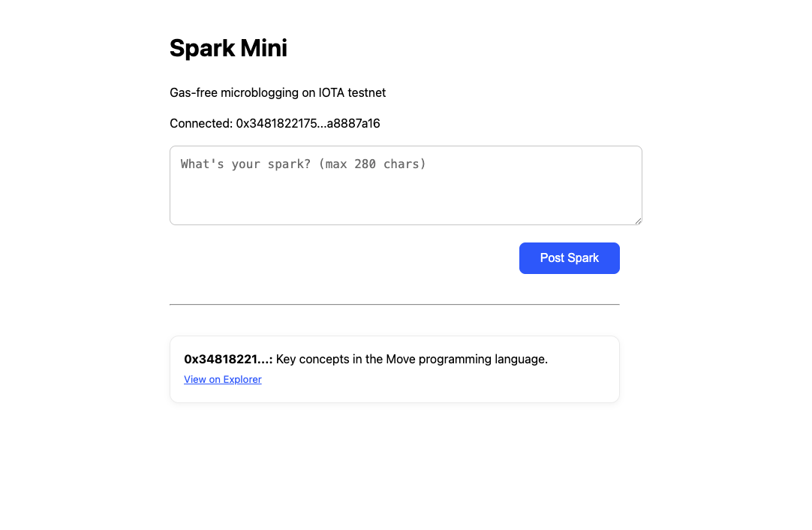The height and width of the screenshot is (530, 812).
Task: Click the gas-free microblogging tagline
Action: coord(278,93)
